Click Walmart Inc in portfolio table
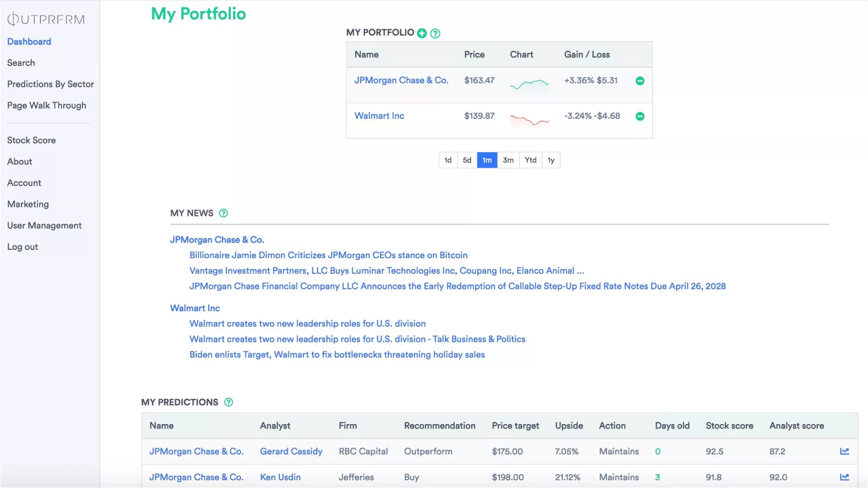 point(379,116)
